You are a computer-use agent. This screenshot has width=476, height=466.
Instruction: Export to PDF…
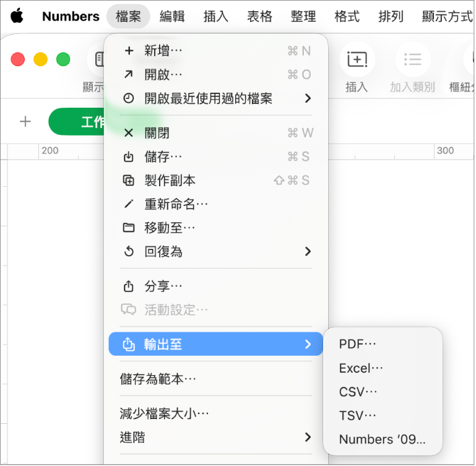click(x=383, y=344)
